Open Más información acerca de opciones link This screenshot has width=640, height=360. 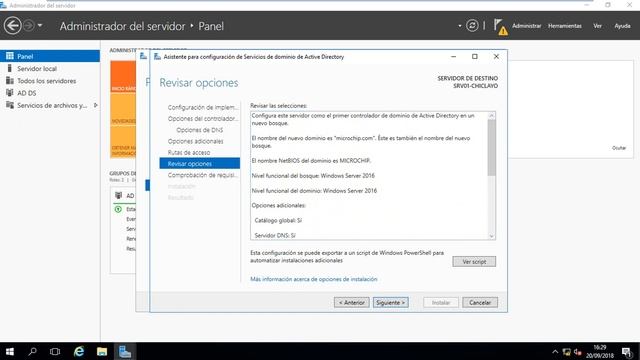click(313, 279)
